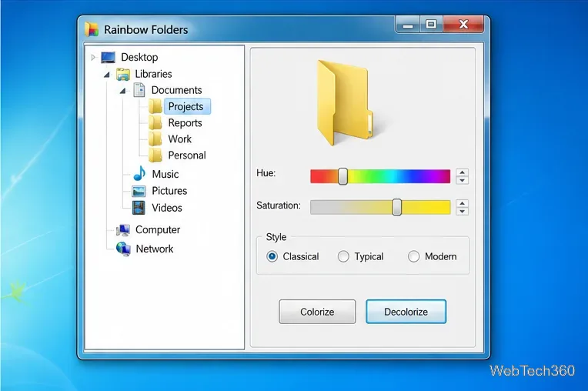Select the Modern style radio button
588x391 pixels.
413,256
